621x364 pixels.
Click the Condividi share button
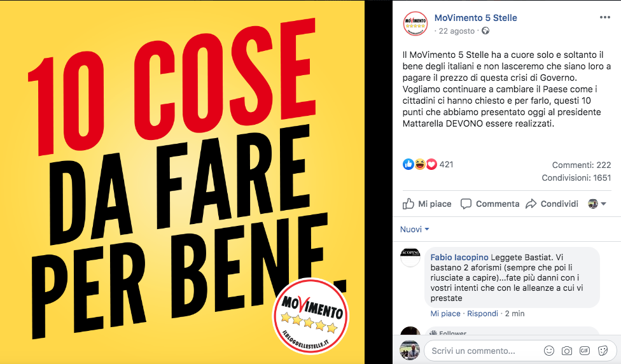[x=552, y=204]
